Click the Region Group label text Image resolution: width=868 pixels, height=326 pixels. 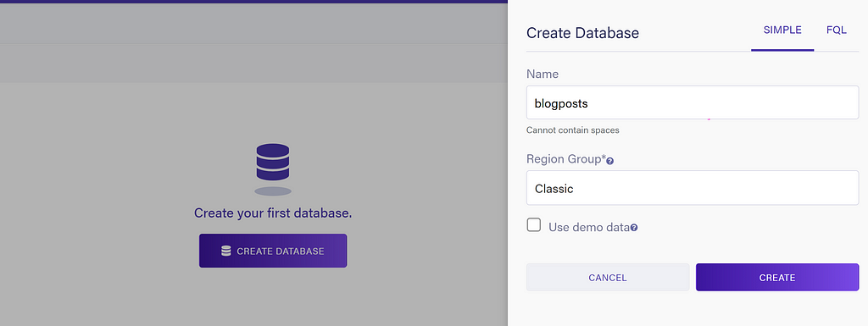pyautogui.click(x=565, y=159)
